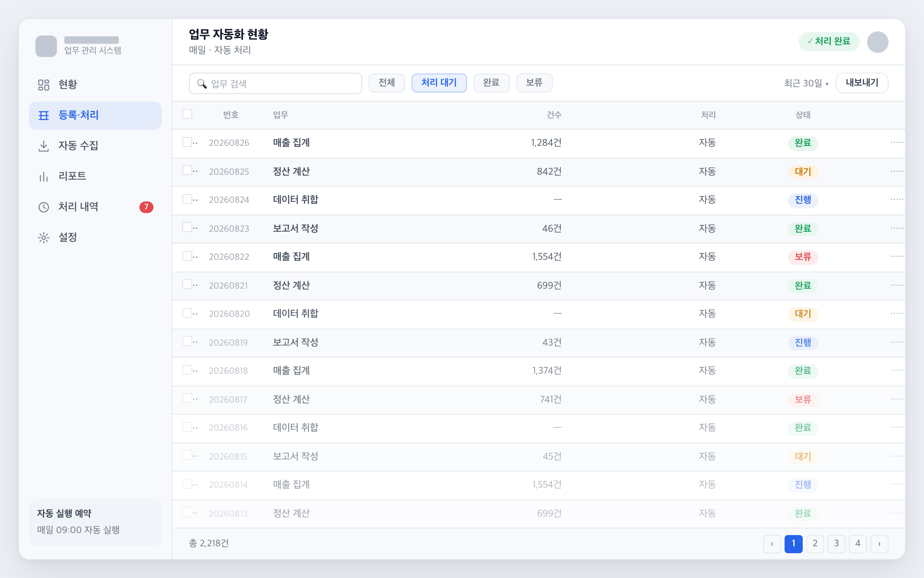Open the 리포트 bar chart icon

coord(44,176)
